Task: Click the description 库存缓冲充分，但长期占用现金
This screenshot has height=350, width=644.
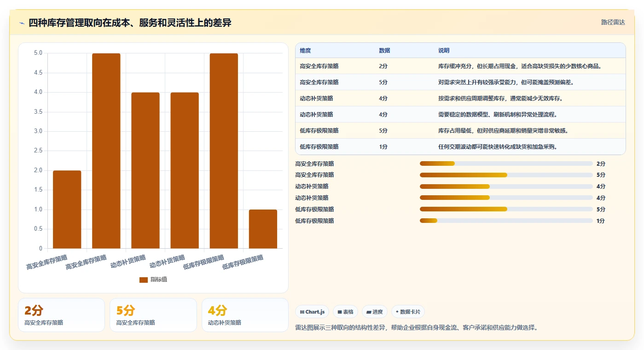Action: point(520,66)
